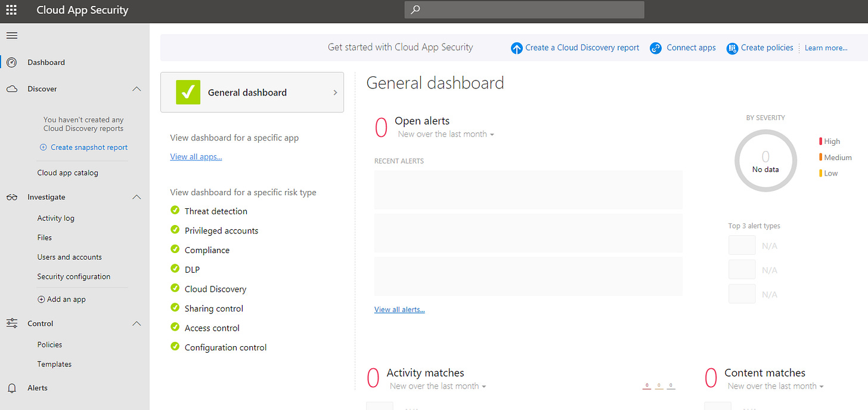Select the Configuration control dashboard
Screen dimensions: 868x410
(x=225, y=347)
